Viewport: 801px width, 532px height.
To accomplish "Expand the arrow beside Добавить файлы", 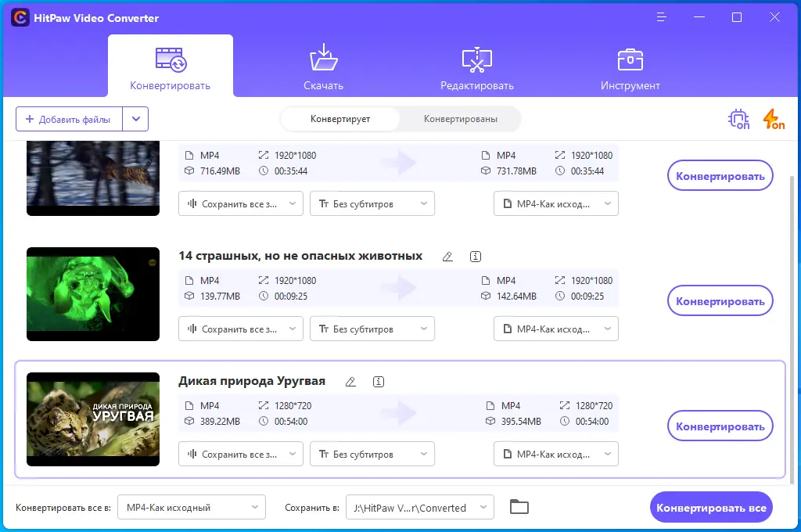I will 136,119.
